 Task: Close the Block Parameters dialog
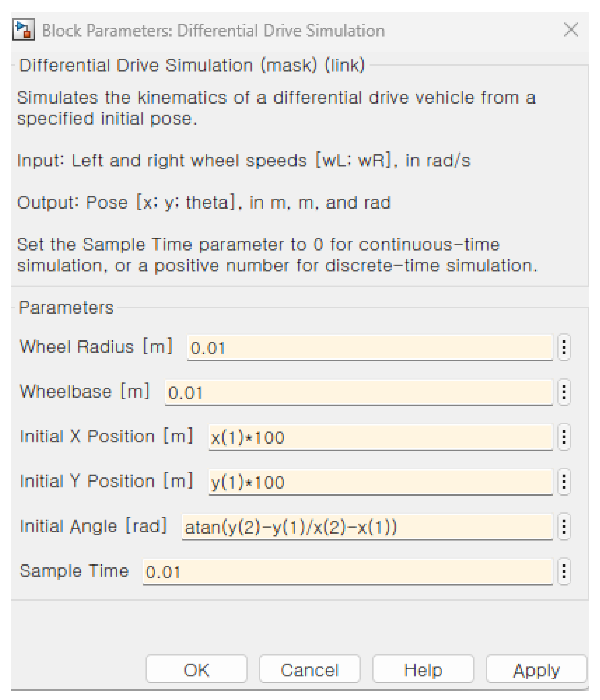(571, 29)
